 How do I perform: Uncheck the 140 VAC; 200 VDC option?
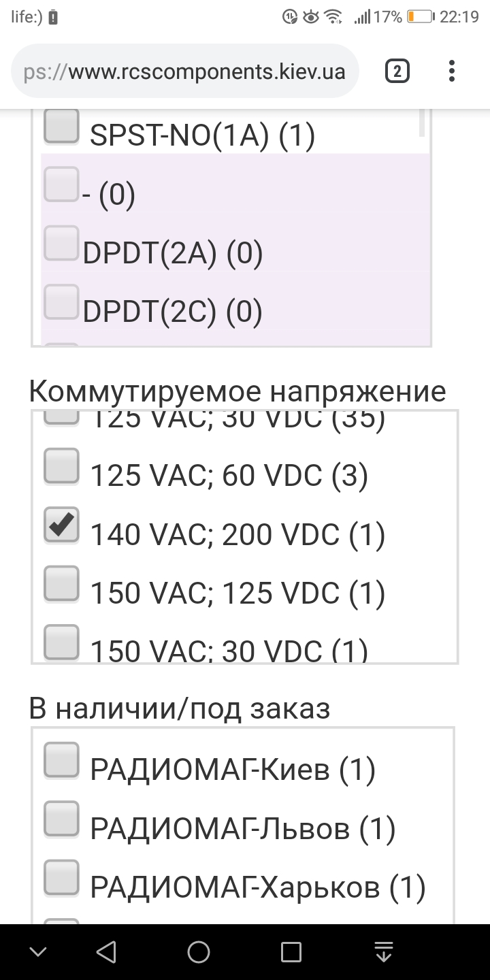click(x=61, y=525)
